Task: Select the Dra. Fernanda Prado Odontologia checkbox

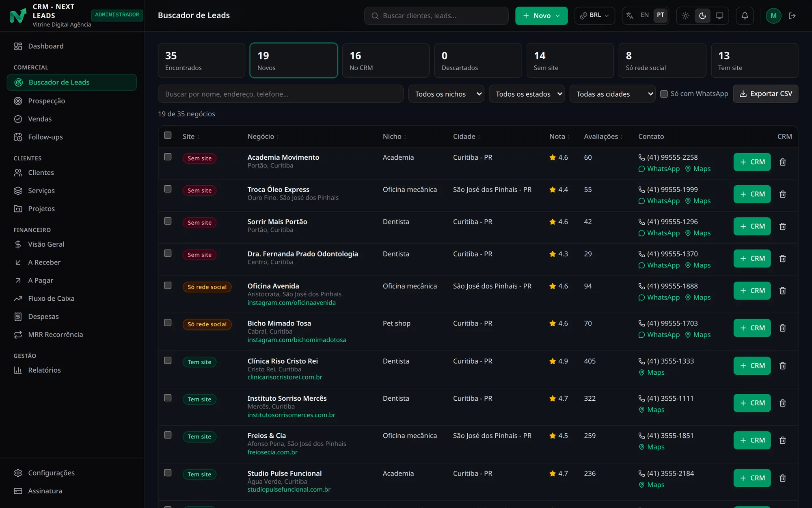Action: pyautogui.click(x=168, y=253)
